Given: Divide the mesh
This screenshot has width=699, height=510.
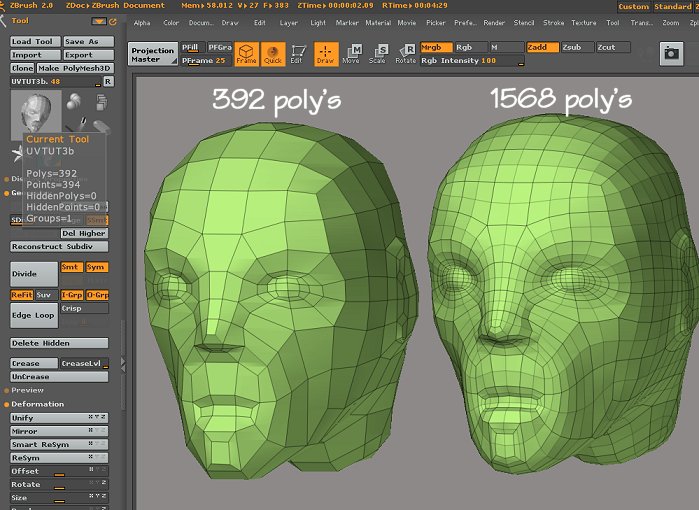Looking at the screenshot, I should pos(34,274).
